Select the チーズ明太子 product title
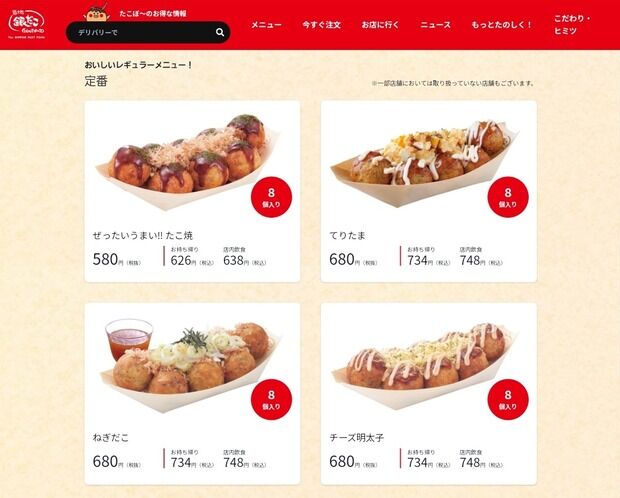Viewport: 620px width, 498px height. point(356,438)
